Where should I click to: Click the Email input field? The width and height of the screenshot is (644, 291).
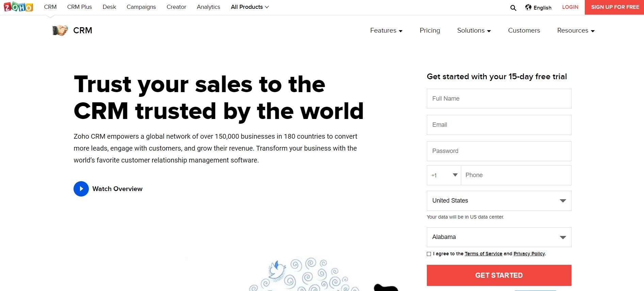[498, 125]
